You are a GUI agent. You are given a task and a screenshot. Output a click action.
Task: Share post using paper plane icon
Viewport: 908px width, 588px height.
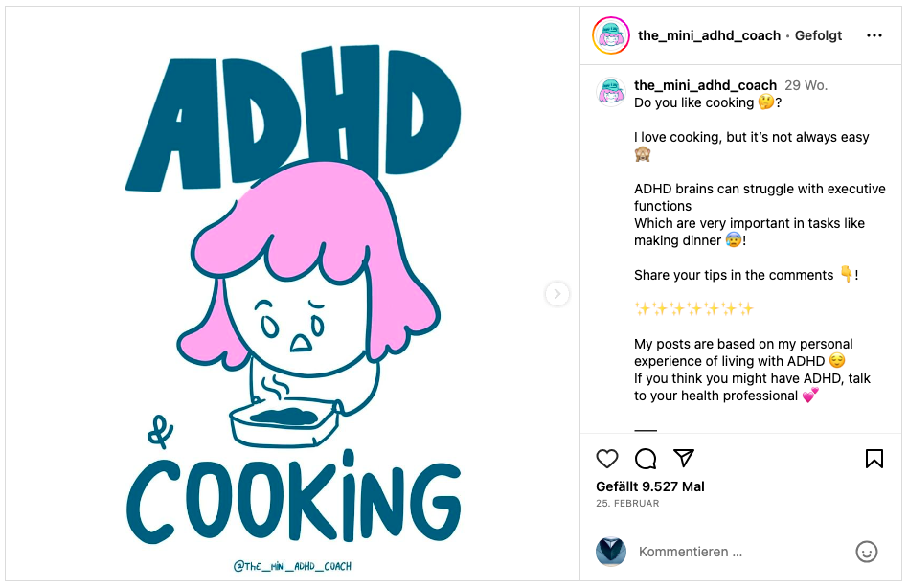coord(684,458)
